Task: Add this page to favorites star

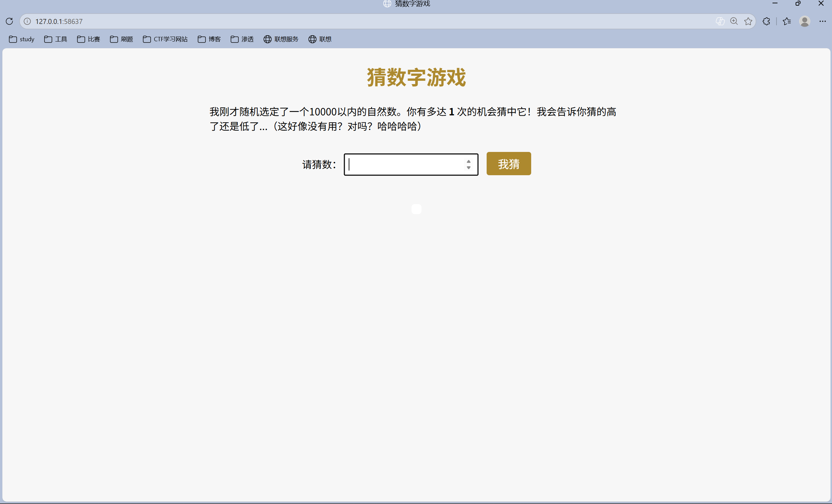Action: [748, 21]
